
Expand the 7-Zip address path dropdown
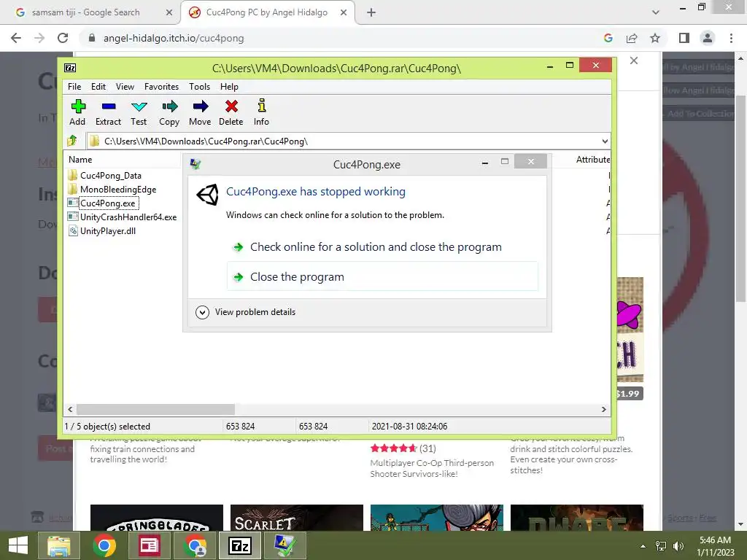tap(605, 141)
